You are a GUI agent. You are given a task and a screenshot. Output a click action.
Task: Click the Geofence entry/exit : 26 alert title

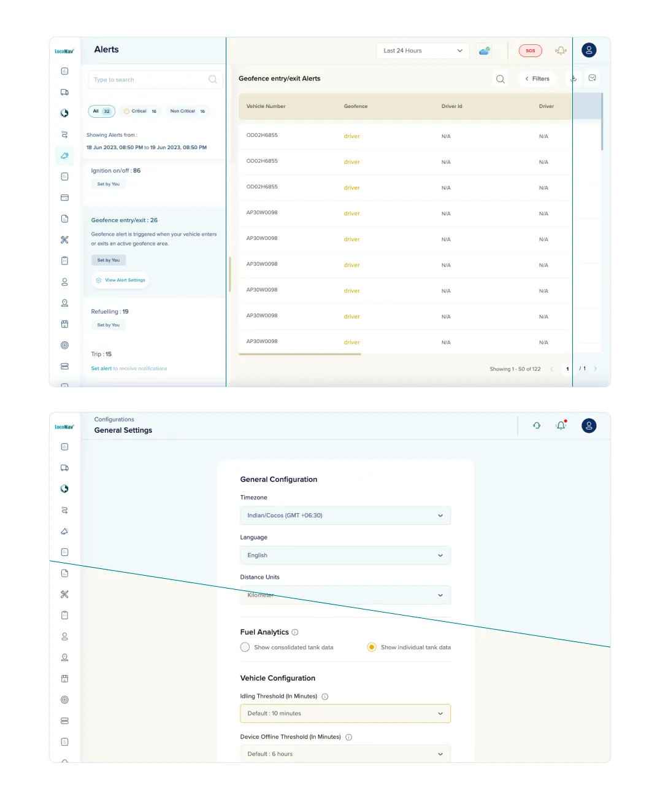coord(125,220)
